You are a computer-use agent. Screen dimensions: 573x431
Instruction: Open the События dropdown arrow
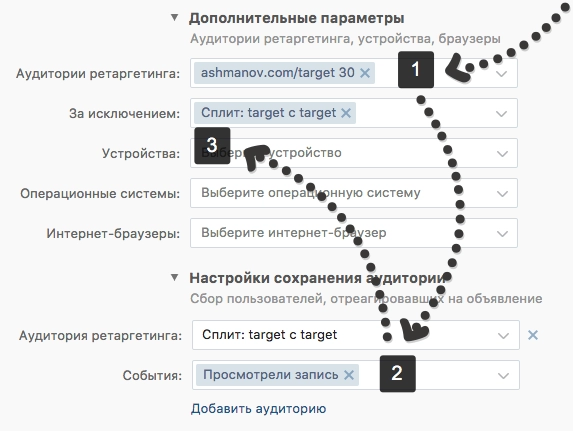point(504,375)
